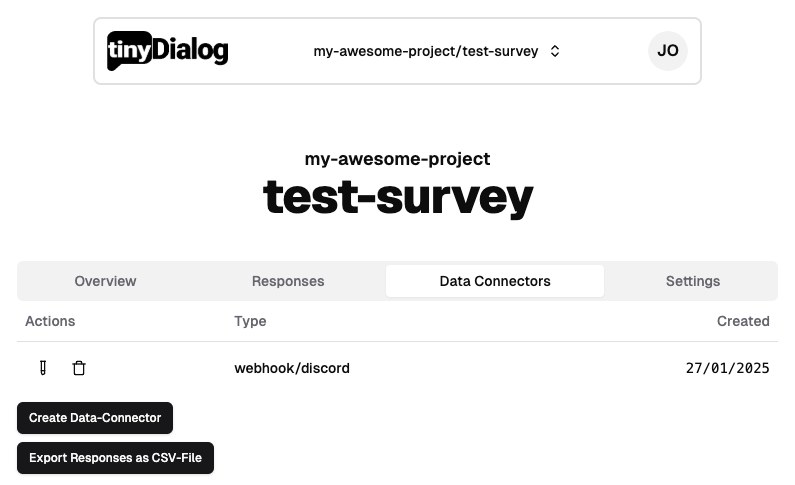
Task: Switch to the Responses tab
Action: [288, 281]
